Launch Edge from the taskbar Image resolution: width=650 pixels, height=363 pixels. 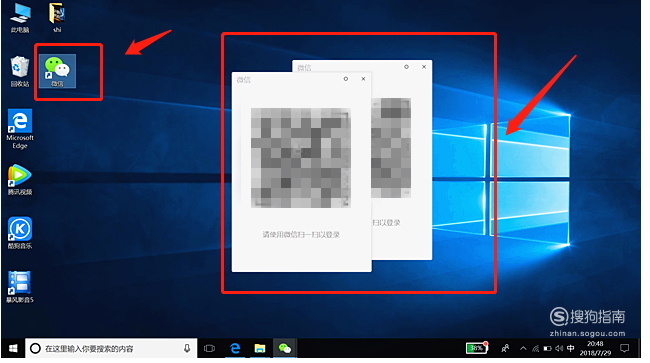tap(235, 348)
